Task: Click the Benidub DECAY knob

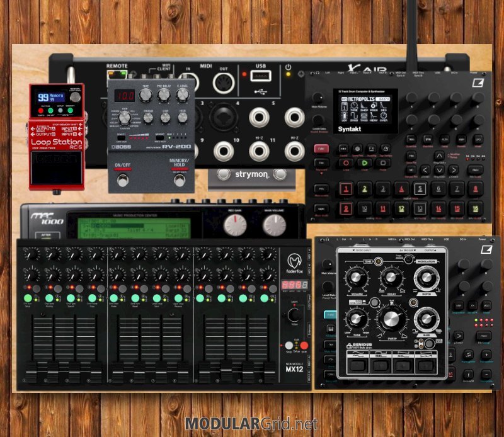Action: (x=391, y=277)
